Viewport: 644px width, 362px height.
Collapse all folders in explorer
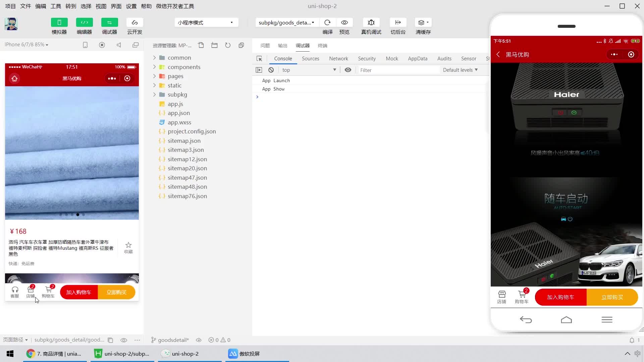pyautogui.click(x=241, y=45)
